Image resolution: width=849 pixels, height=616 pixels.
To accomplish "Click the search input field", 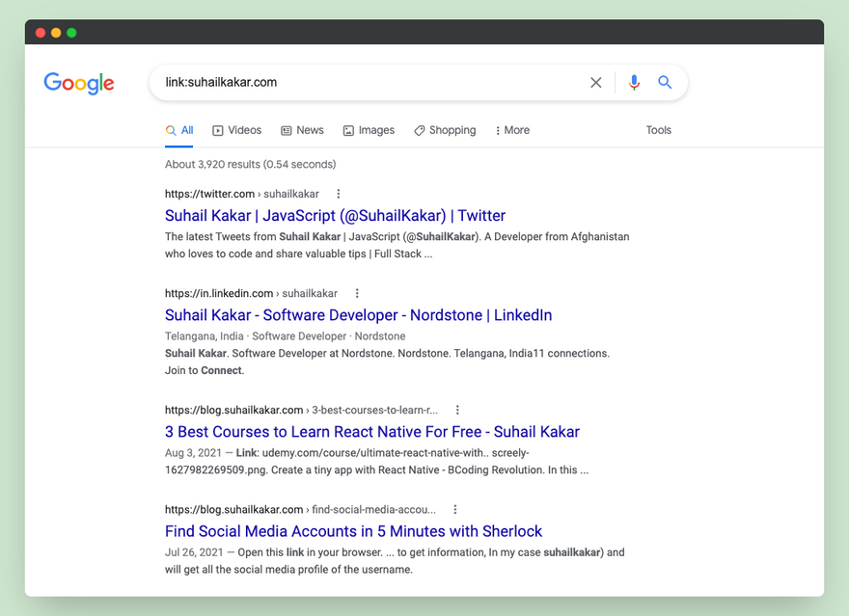I will click(367, 83).
